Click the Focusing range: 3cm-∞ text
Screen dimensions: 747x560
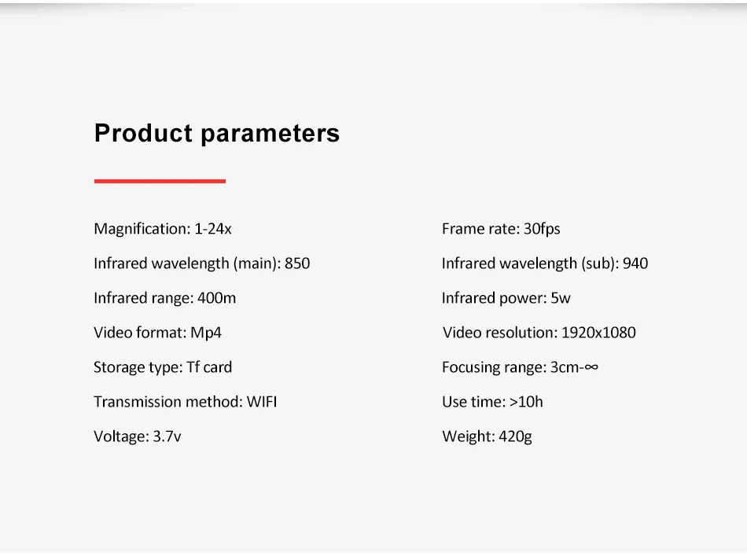(x=520, y=367)
